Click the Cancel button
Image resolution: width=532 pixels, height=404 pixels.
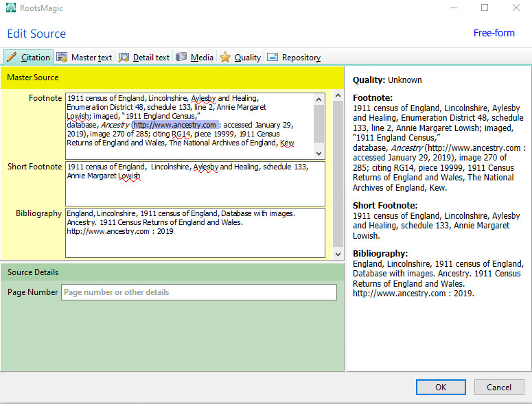(499, 387)
